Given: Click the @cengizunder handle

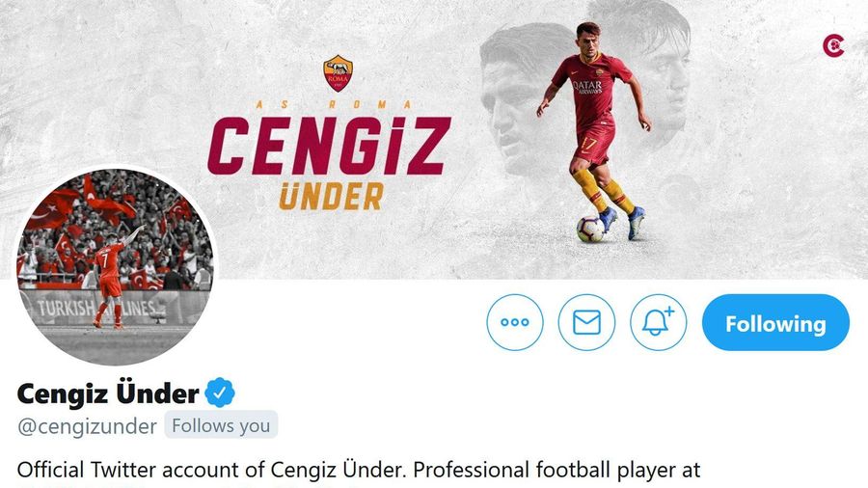Looking at the screenshot, I should (x=88, y=426).
